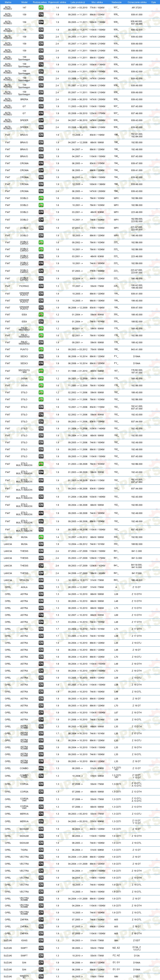
Task: Click the 40kW / 54KM power cell
Action: click(x=97, y=371)
